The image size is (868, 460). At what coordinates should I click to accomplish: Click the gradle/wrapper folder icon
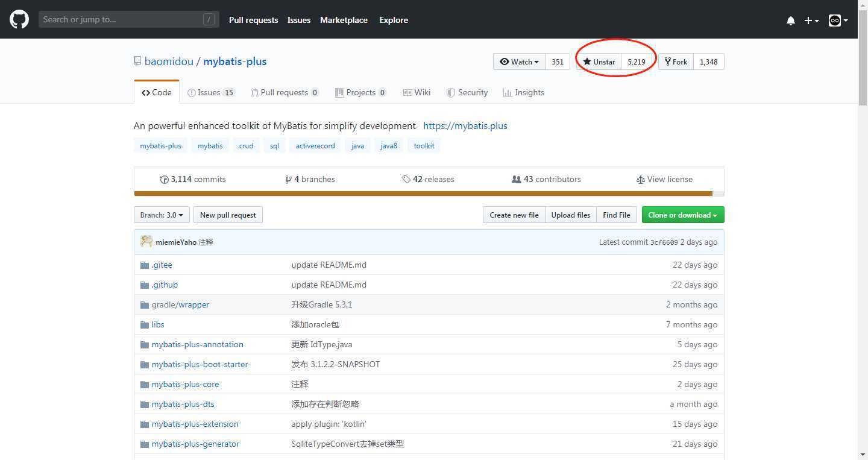pyautogui.click(x=145, y=305)
